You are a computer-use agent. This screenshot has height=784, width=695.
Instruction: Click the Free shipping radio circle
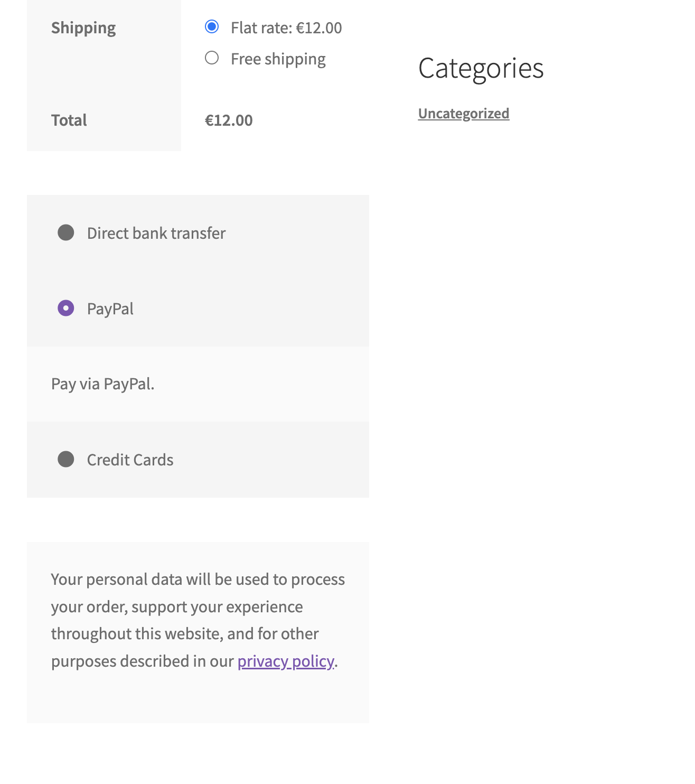(212, 58)
